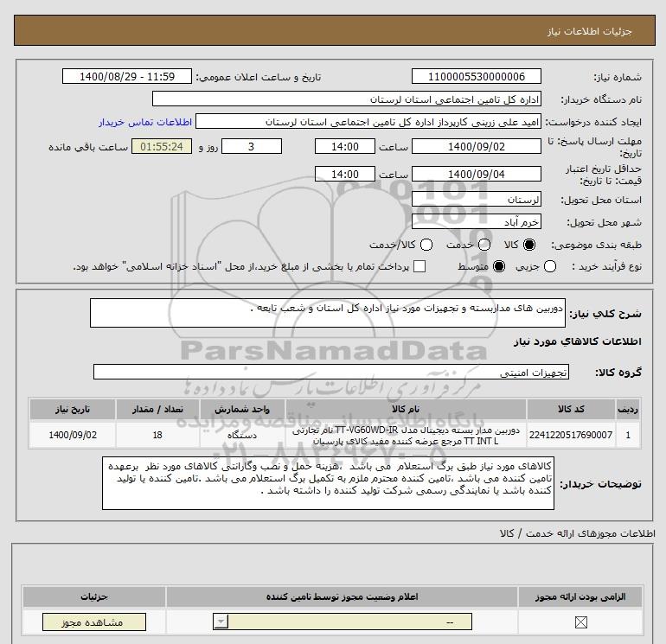Click the price validity time 14:00 field
The width and height of the screenshot is (666, 644).
(x=345, y=174)
